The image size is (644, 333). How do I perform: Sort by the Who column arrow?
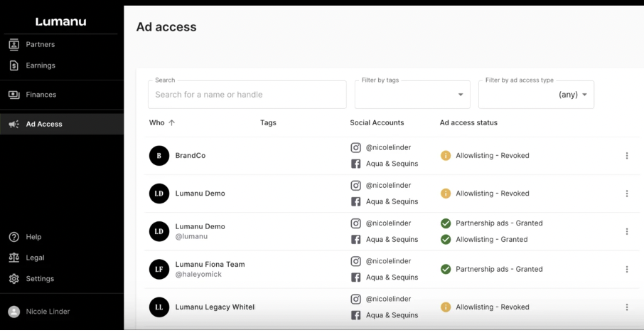pos(171,123)
